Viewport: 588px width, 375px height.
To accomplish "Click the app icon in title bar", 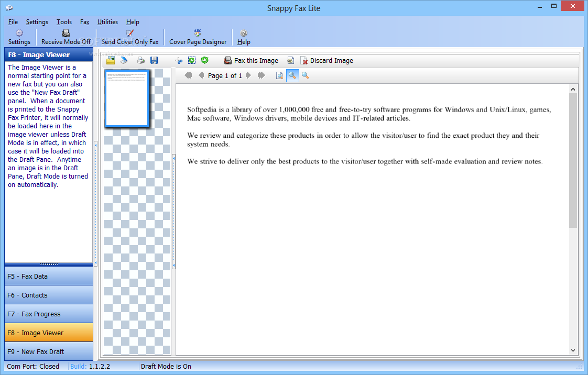I will coord(9,8).
